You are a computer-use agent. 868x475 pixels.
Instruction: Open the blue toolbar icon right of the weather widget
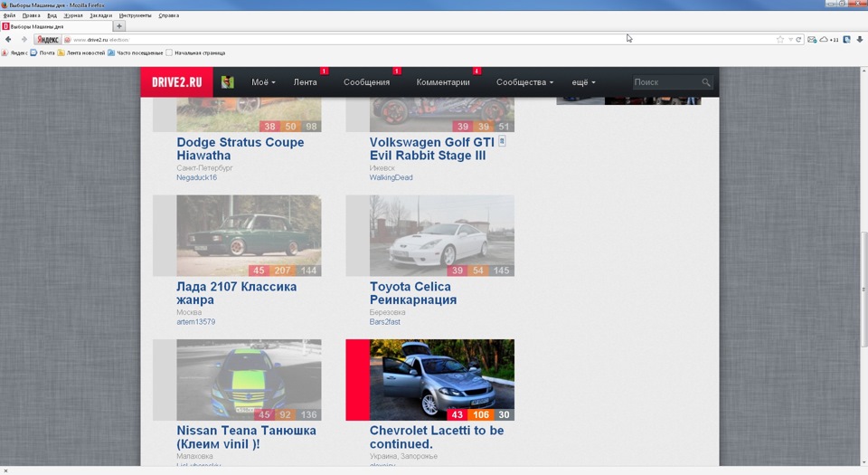click(x=847, y=39)
